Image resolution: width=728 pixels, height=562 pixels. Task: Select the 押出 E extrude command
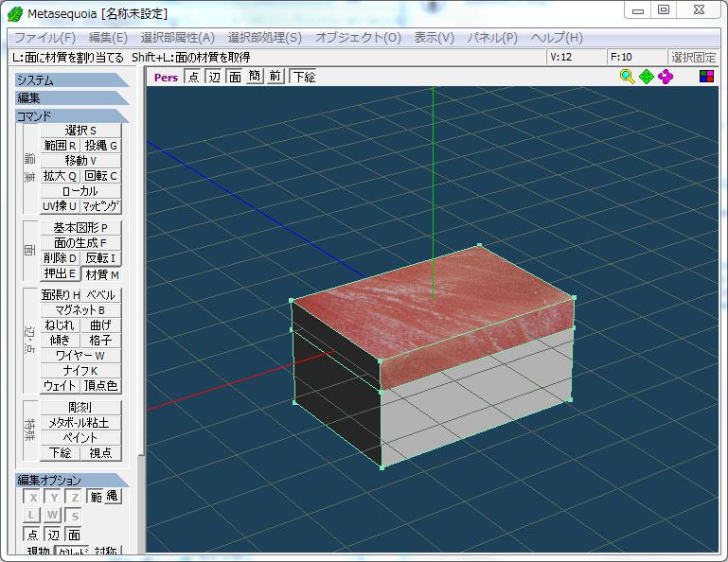pos(61,273)
